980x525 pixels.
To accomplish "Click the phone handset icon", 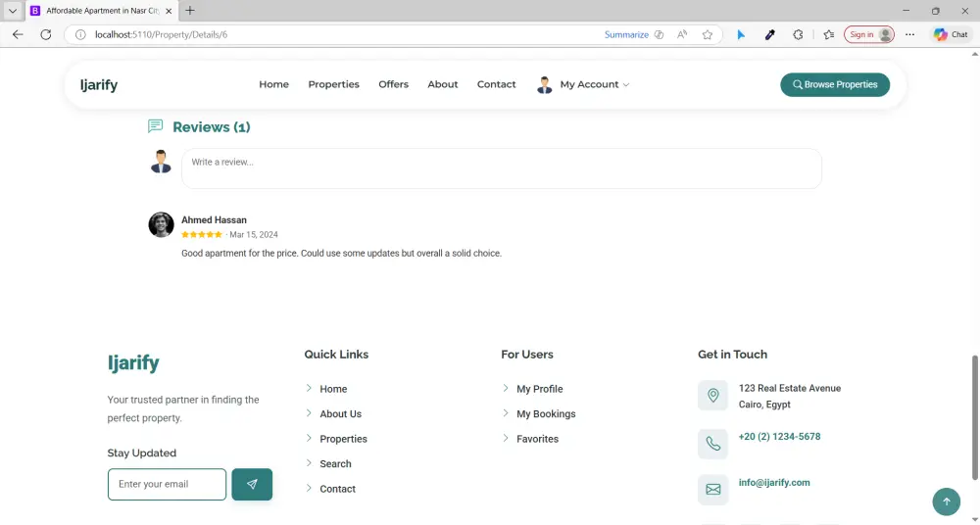I will 713,444.
